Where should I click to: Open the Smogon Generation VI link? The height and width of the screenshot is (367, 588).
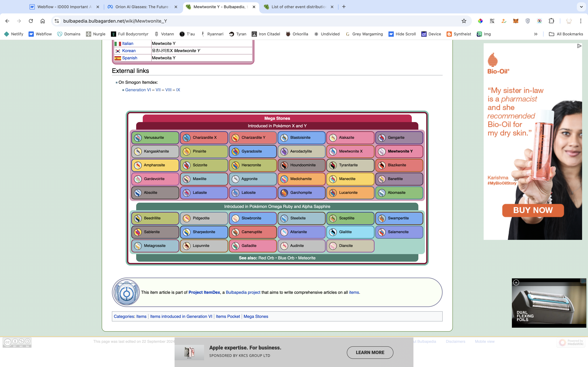(138, 90)
